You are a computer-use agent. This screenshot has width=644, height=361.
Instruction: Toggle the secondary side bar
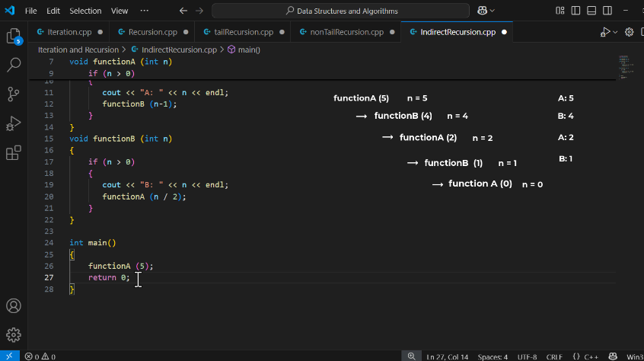(607, 11)
